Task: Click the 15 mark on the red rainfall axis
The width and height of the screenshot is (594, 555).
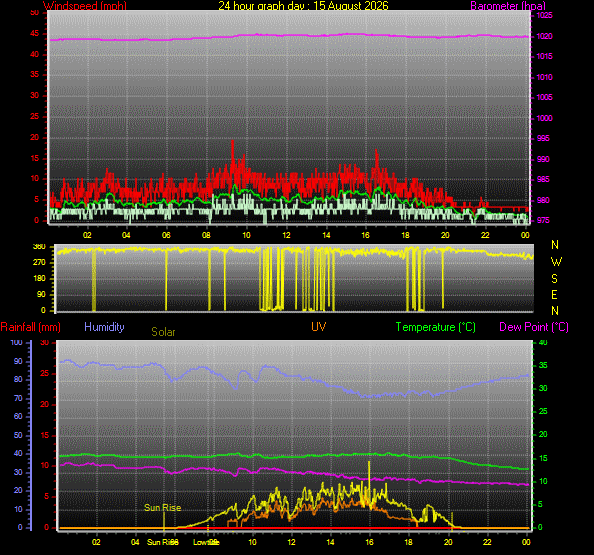Action: click(45, 435)
